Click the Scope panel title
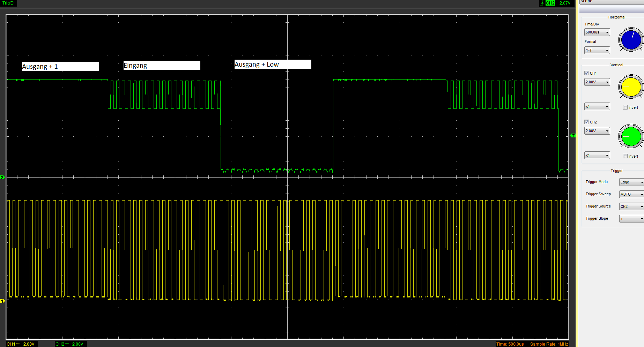 (586, 1)
